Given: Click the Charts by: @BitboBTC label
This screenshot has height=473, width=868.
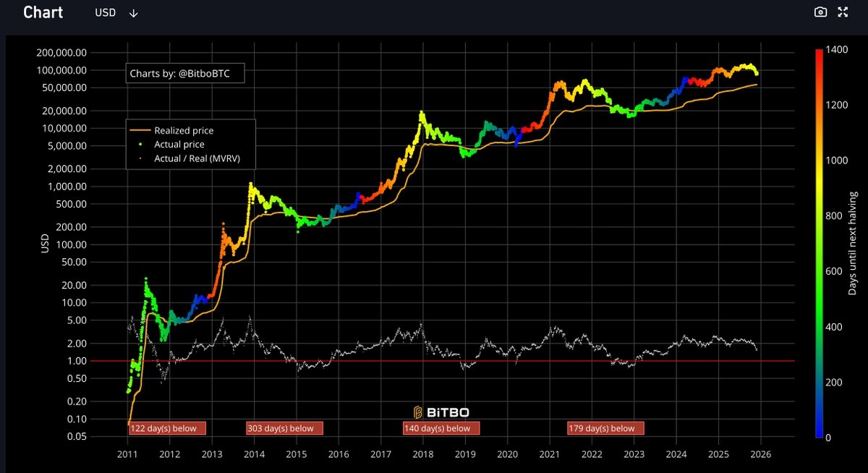Looking at the screenshot, I should pyautogui.click(x=184, y=73).
